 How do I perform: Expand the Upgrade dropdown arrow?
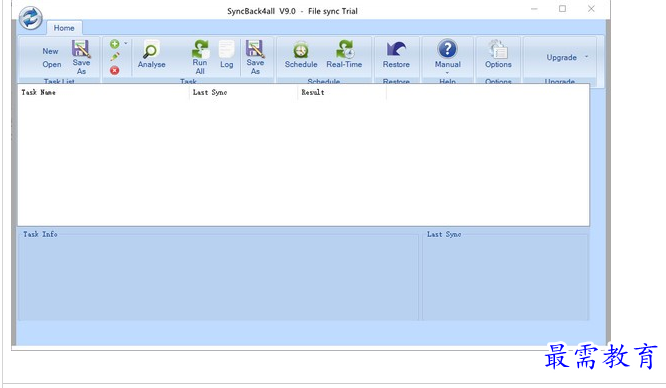coord(587,57)
